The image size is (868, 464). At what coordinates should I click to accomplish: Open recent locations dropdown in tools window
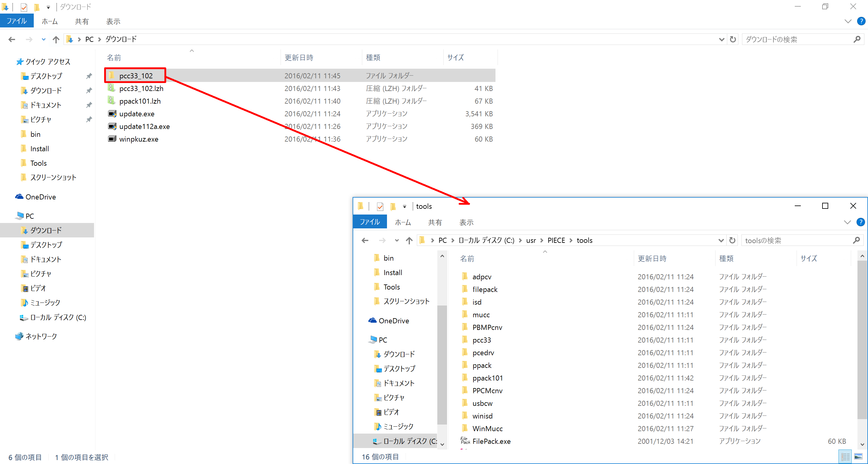pos(397,240)
